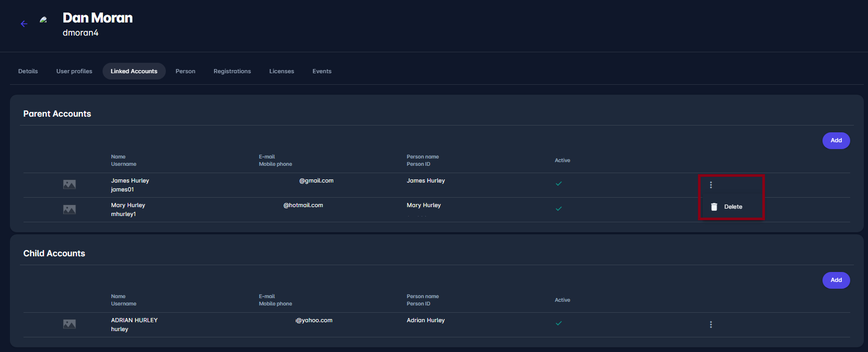Select Delete from the context menu
The width and height of the screenshot is (868, 352).
click(732, 207)
